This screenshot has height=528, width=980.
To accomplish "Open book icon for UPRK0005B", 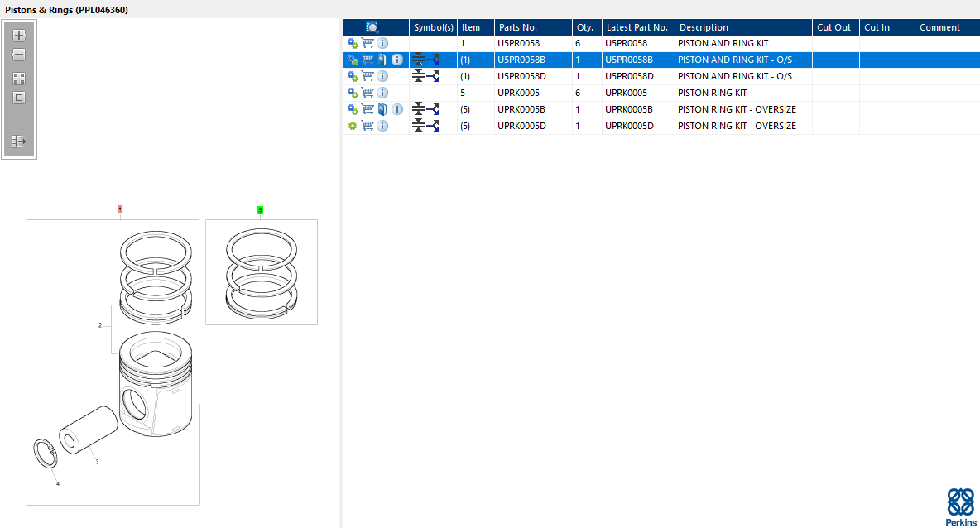I will (382, 109).
